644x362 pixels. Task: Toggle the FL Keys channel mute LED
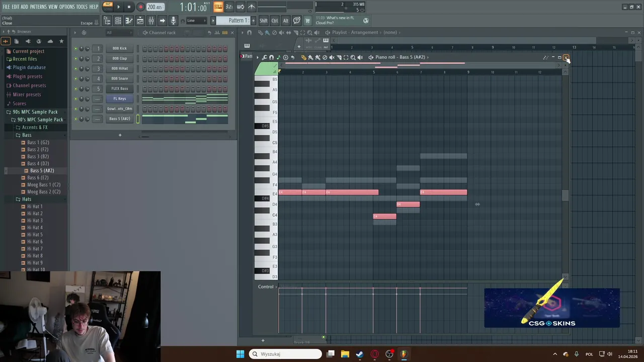(x=76, y=99)
